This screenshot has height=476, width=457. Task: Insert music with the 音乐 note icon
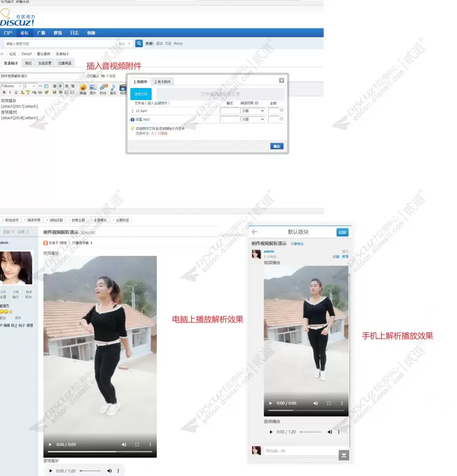pos(112,87)
